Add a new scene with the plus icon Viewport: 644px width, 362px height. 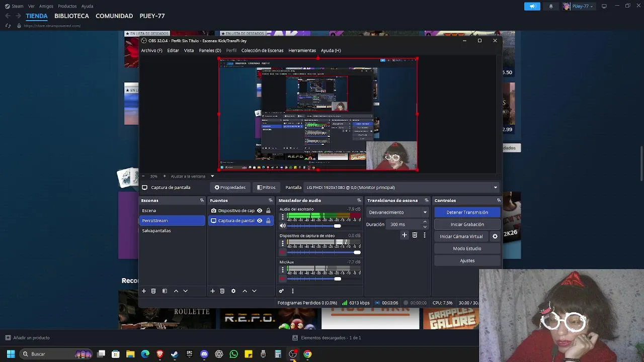click(144, 291)
